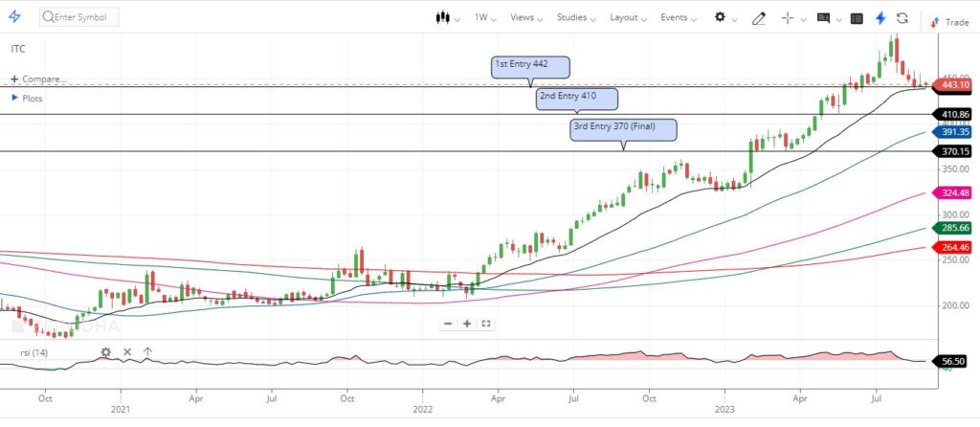This screenshot has height=427, width=980.
Task: Click the green 285.66 moving average tag
Action: (x=951, y=228)
